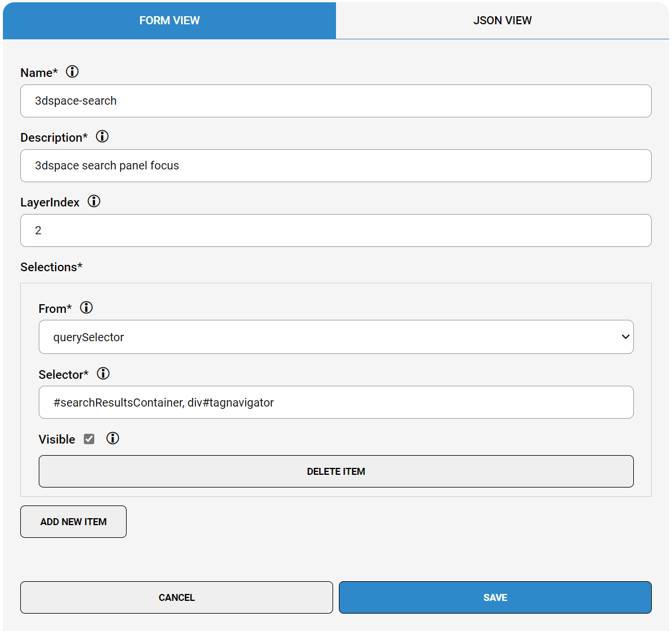Cancel editing with the CANCEL button
This screenshot has height=635, width=672.
point(176,597)
